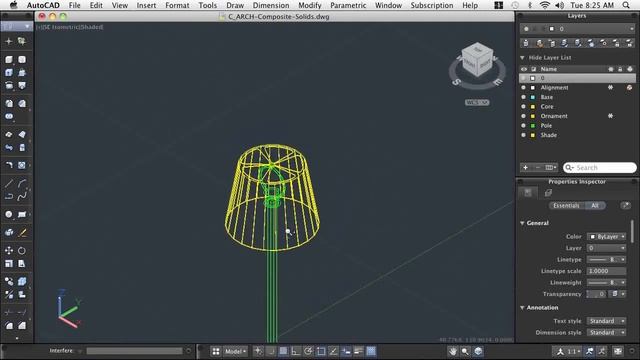
Task: Click the Wi-Fi icon in menu bar
Action: click(544, 5)
